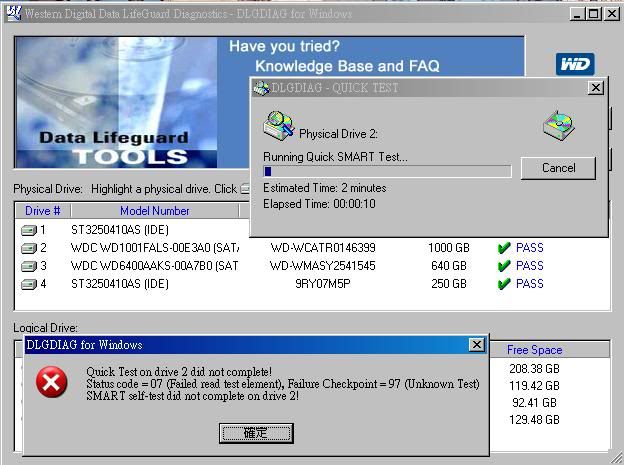624x465 pixels.
Task: Select ST3250410AS (IDE) drive 1 row
Action: pos(120,230)
